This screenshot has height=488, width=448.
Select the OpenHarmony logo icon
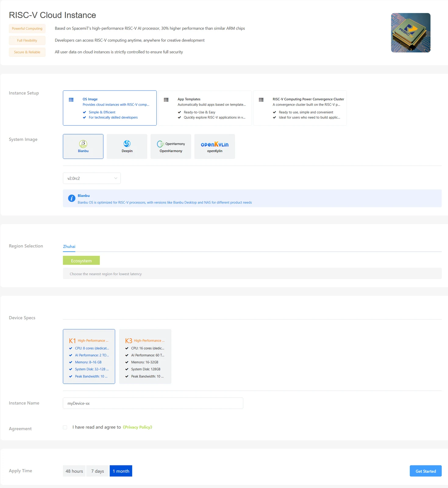pos(171,144)
